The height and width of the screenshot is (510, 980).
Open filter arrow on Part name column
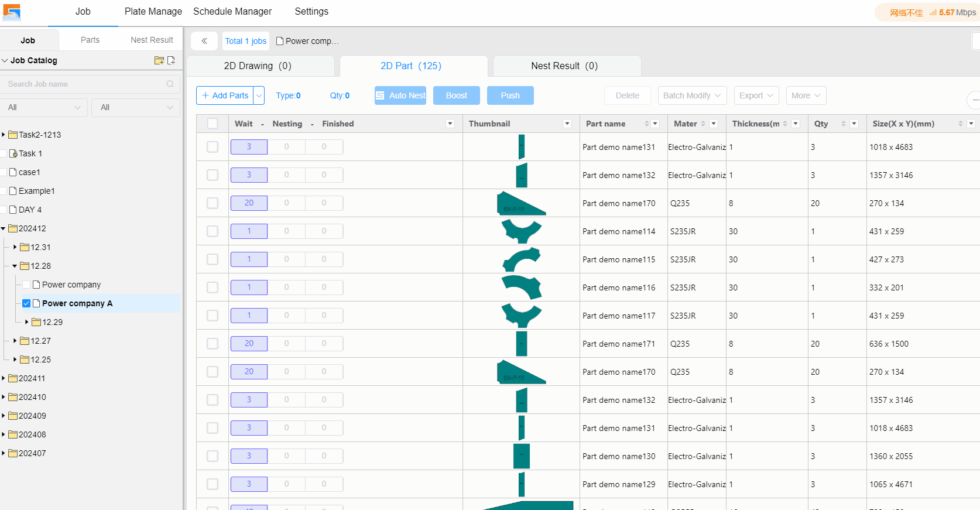click(655, 124)
